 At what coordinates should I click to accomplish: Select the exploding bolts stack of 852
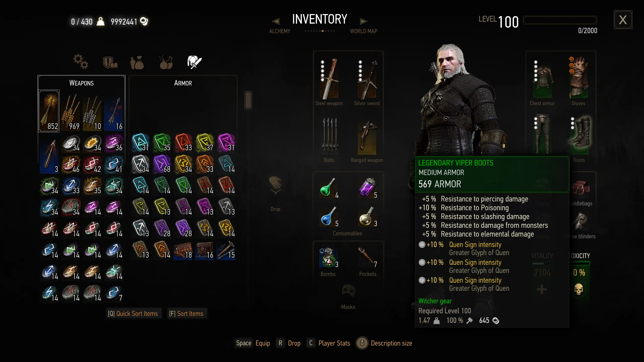click(49, 111)
